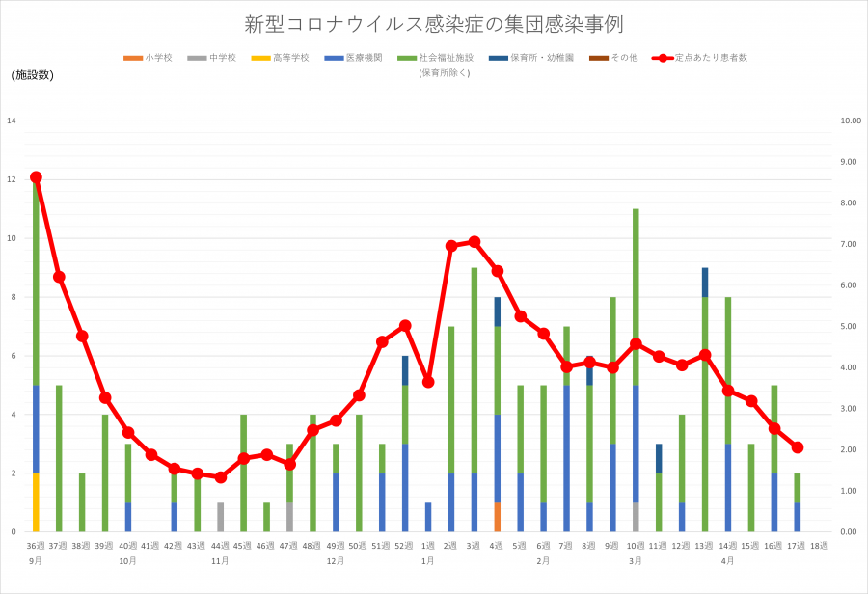Click the 10週 x-axis label
The width and height of the screenshot is (868, 594).
(635, 546)
